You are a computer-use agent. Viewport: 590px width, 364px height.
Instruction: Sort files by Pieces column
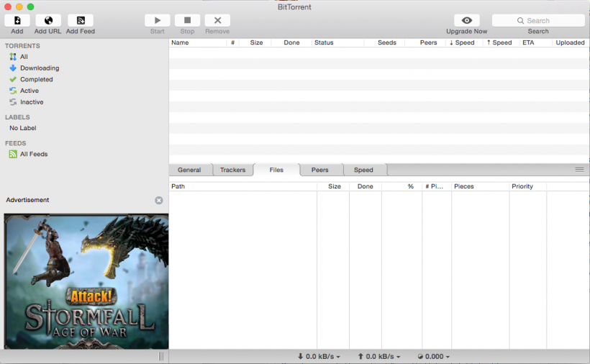tap(481, 186)
